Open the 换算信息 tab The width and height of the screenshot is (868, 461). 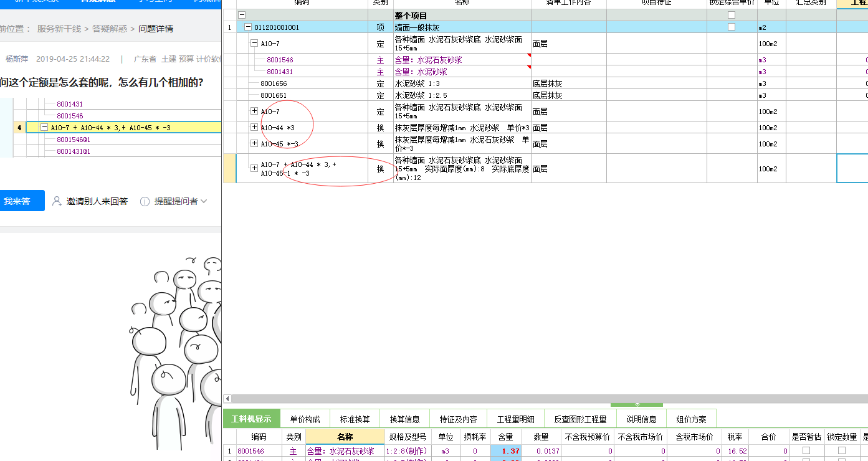tap(404, 419)
